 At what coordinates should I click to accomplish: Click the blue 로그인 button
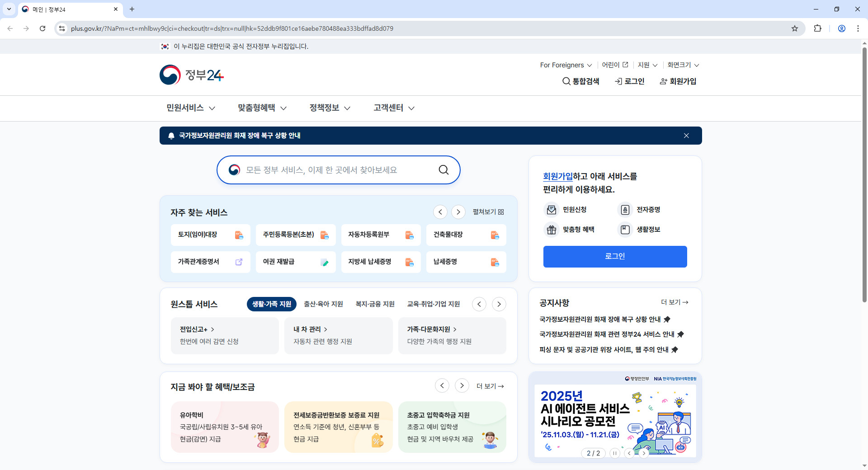(x=615, y=257)
